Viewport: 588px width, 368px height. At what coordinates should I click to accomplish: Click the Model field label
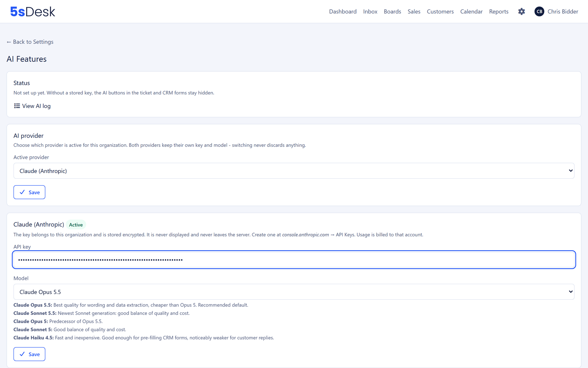coord(21,278)
